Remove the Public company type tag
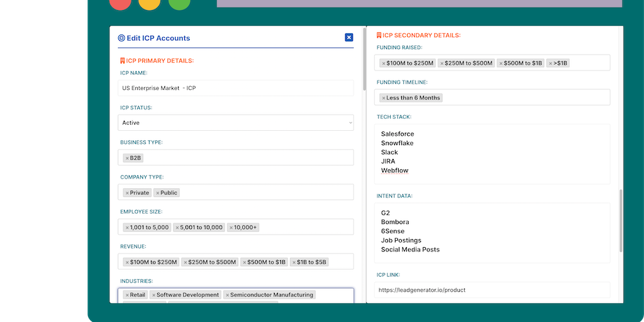644x322 pixels. 157,193
